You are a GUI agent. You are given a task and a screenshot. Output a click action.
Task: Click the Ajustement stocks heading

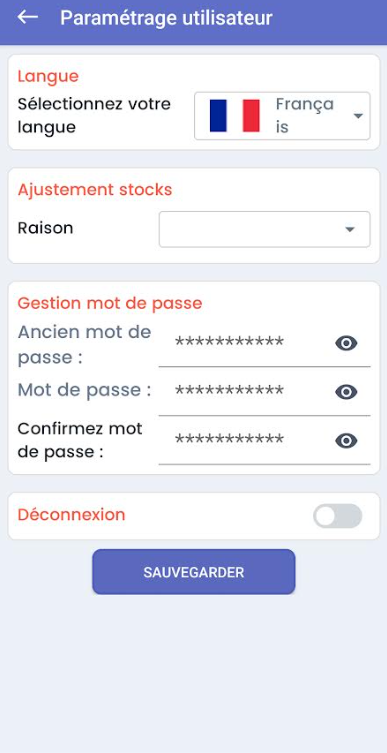click(95, 190)
